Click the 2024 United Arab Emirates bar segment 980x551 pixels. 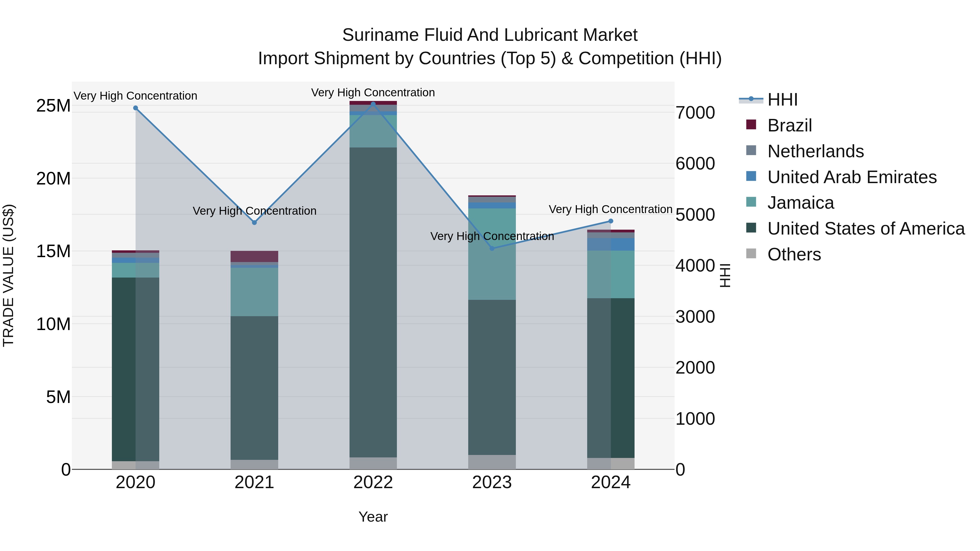coord(611,245)
